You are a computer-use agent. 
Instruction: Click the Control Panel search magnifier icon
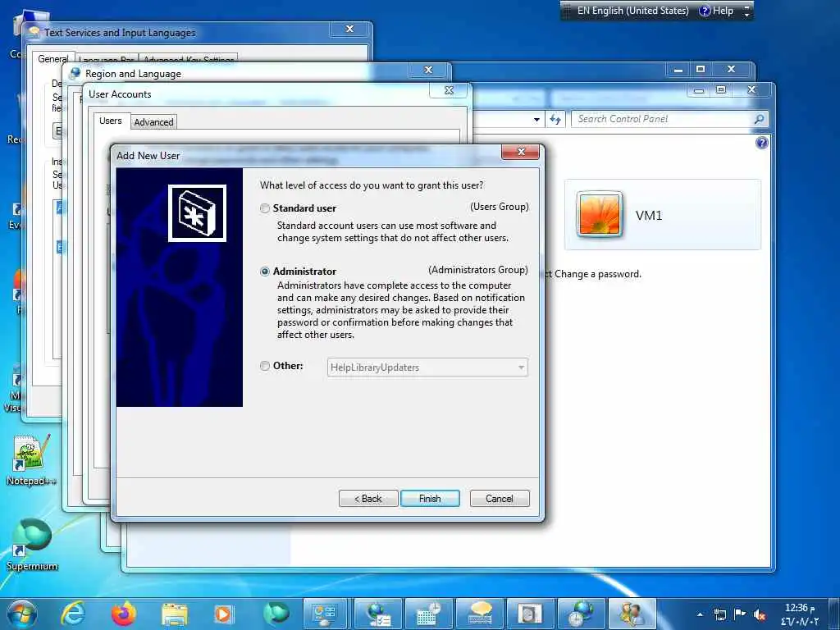click(759, 119)
